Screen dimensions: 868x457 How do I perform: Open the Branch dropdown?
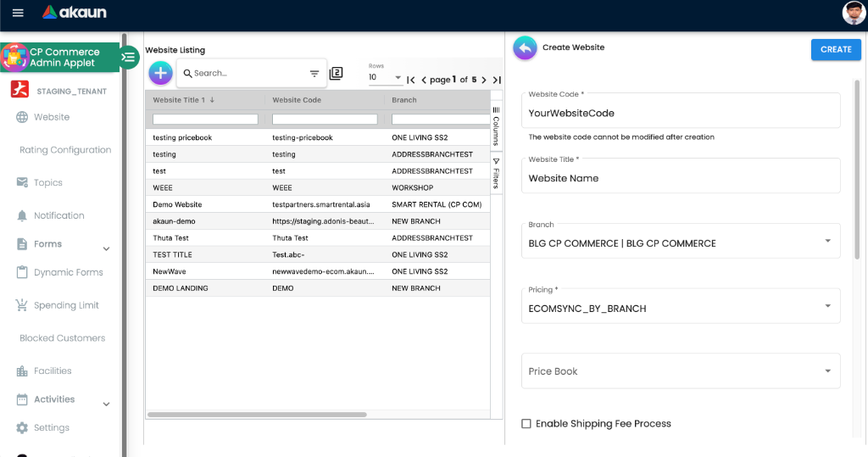pyautogui.click(x=680, y=242)
